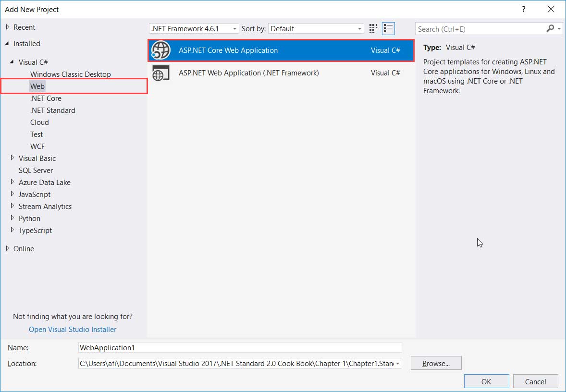Screen dimensions: 566x392
Task: Click the search magnifier icon
Action: pos(550,28)
